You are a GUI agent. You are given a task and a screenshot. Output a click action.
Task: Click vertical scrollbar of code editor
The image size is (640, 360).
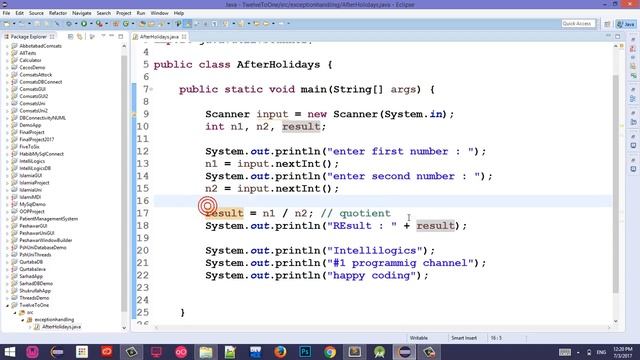(x=616, y=184)
